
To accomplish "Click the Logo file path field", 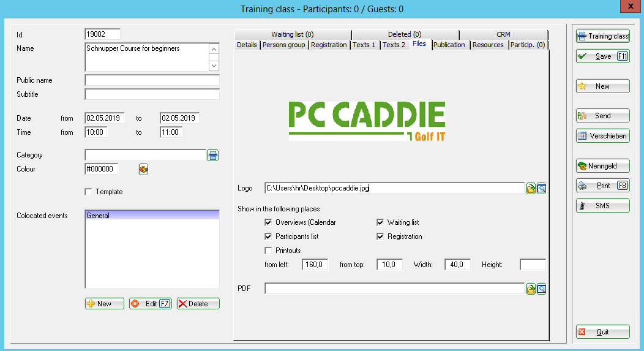I will click(394, 188).
